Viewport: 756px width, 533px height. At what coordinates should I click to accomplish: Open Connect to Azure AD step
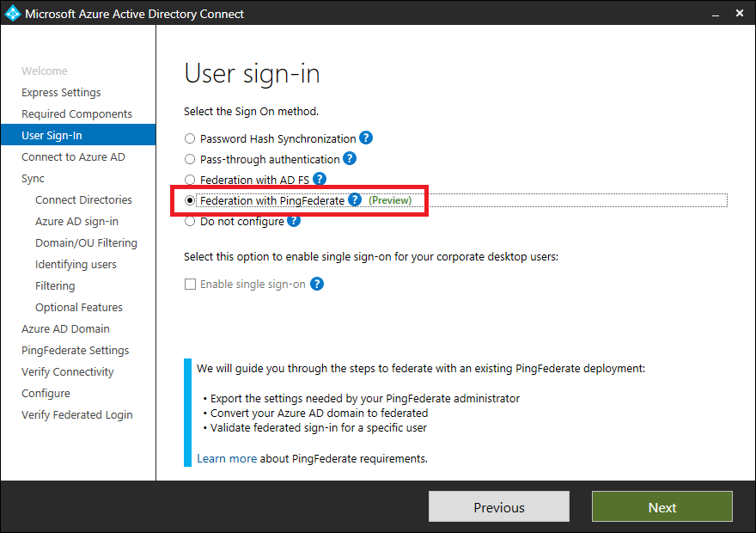(73, 156)
